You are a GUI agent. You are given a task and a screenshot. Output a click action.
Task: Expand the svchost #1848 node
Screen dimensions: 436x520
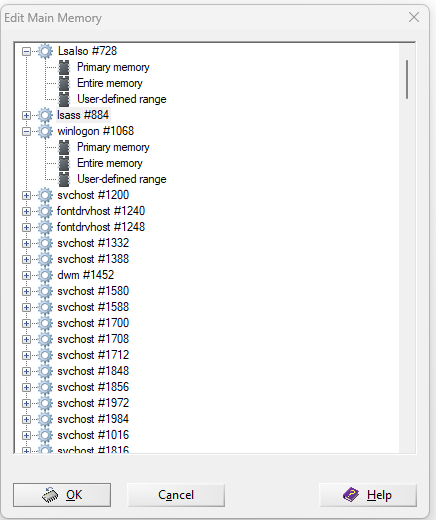(x=26, y=371)
